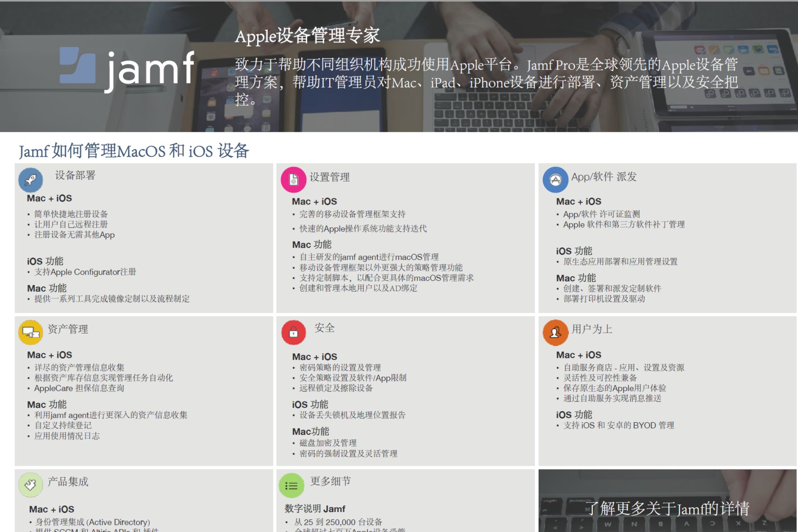Click 设备丢失锁机及地理位置报告 bullet
This screenshot has height=532, width=798.
coord(352,415)
